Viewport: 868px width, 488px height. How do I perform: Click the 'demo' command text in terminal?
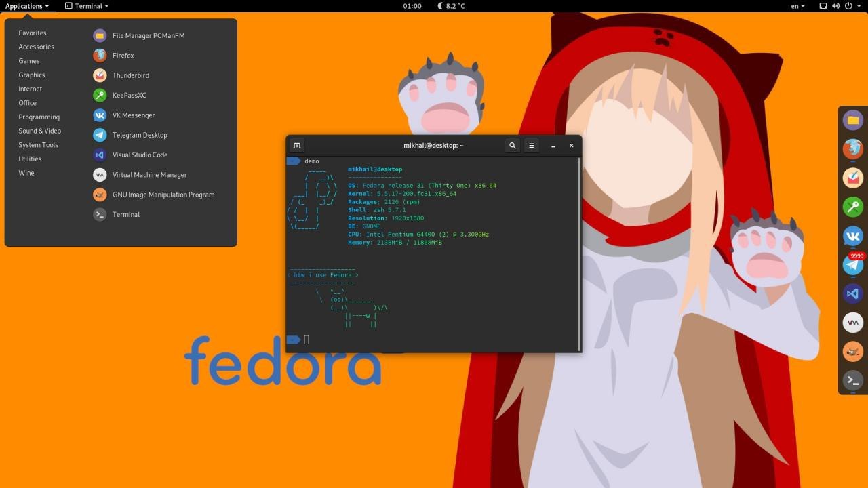tap(312, 161)
